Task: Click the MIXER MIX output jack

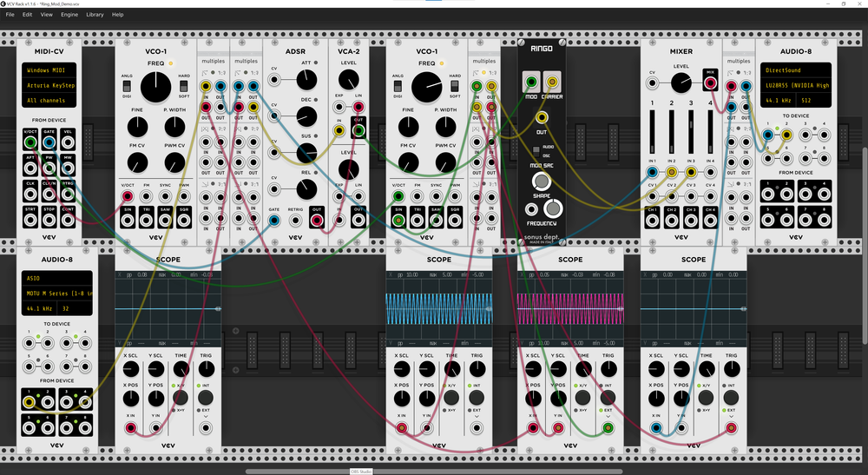Action: pyautogui.click(x=710, y=83)
